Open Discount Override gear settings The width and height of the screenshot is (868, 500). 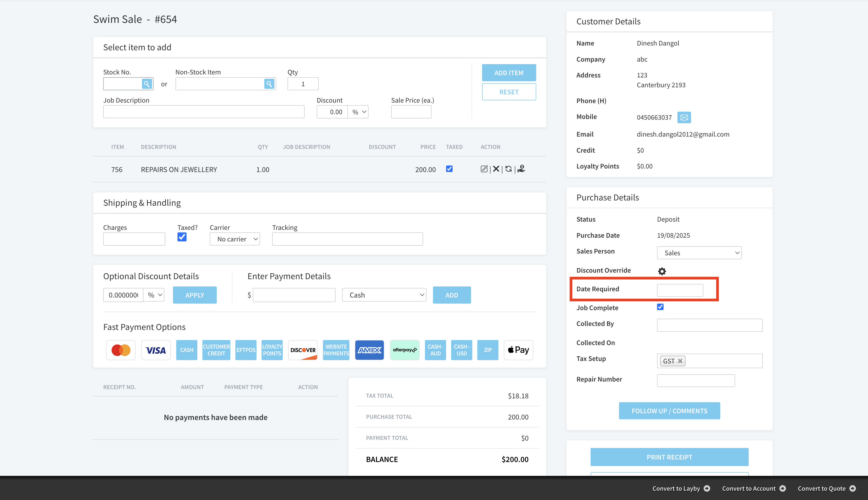662,271
